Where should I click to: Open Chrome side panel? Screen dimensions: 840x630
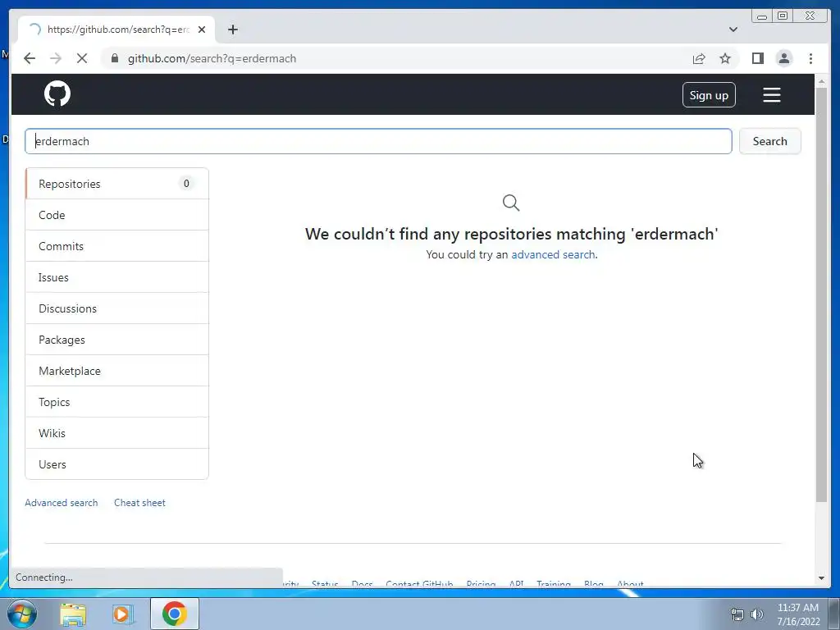(757, 58)
